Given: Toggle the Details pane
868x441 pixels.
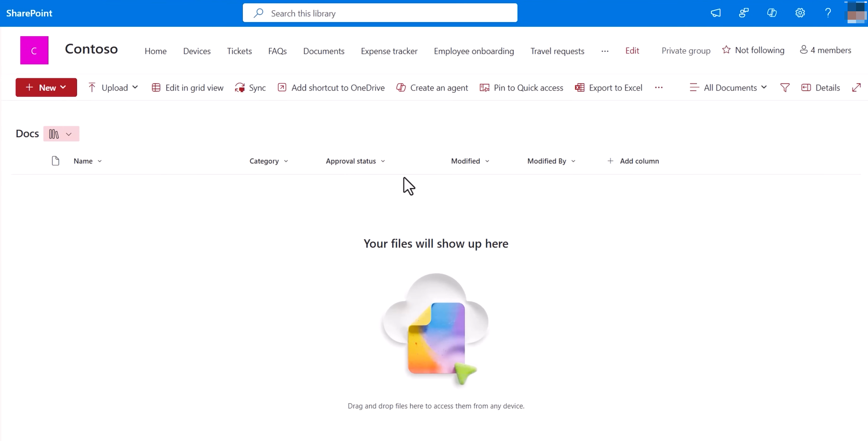Looking at the screenshot, I should (x=820, y=87).
